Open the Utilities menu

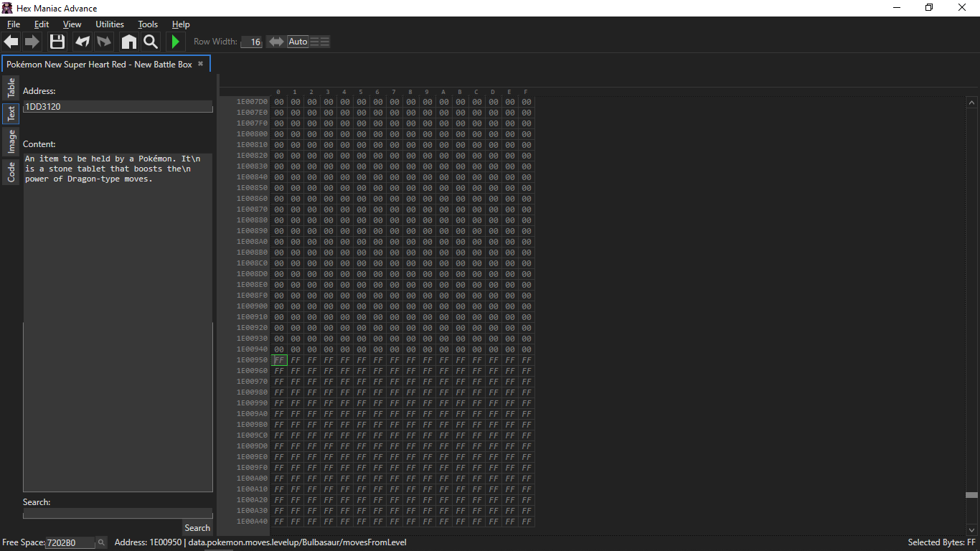coord(110,24)
